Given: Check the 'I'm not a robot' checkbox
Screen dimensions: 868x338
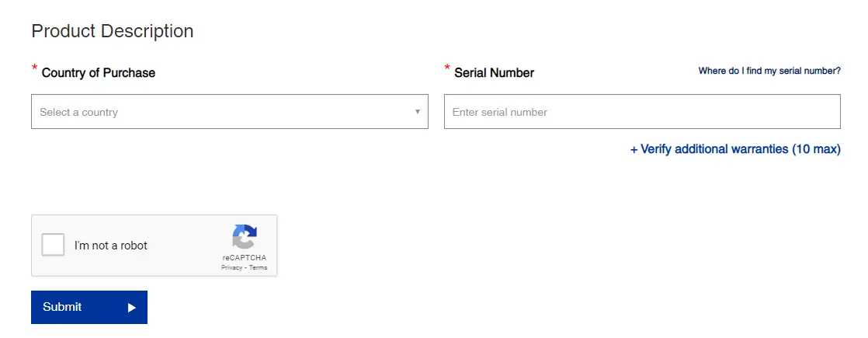Looking at the screenshot, I should 53,246.
